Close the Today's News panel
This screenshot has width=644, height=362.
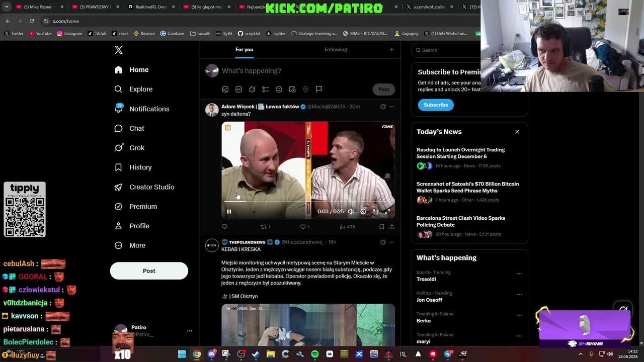coord(517,132)
